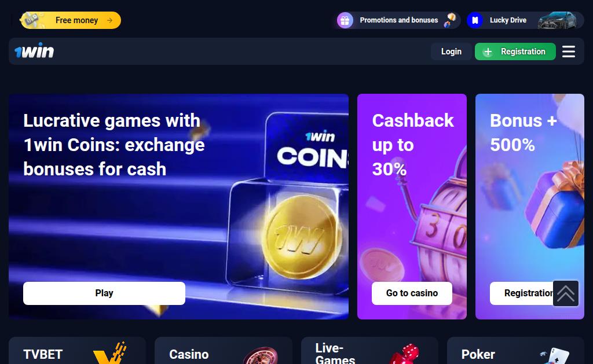
Task: Click Play on the 1win Coins banner
Action: 104,293
